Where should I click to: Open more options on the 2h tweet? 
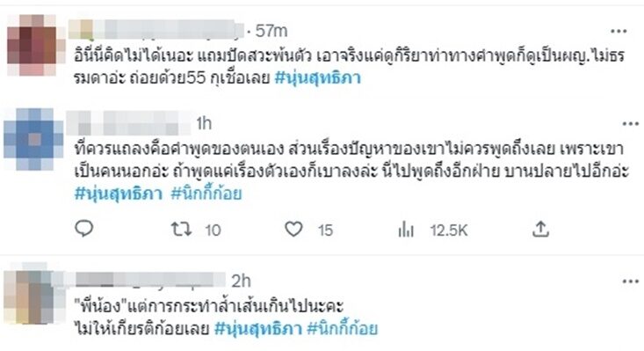[631, 282]
